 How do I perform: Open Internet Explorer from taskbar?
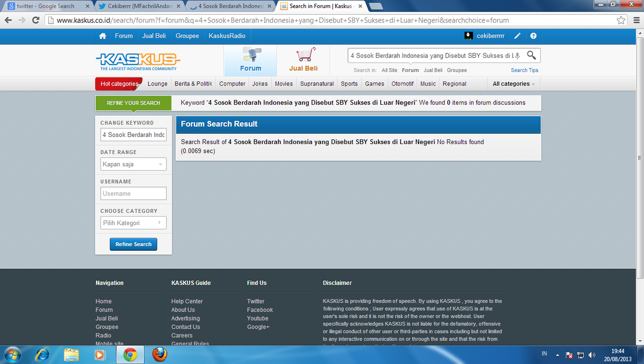coord(42,354)
